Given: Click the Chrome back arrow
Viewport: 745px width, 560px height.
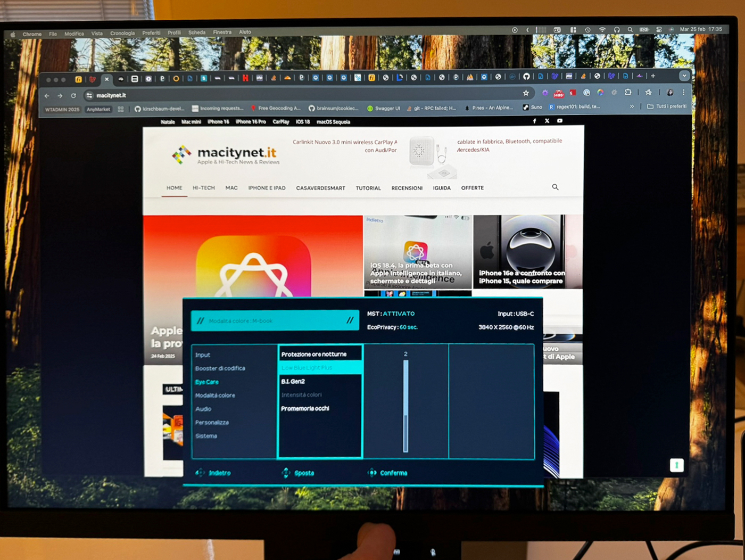Looking at the screenshot, I should click(x=47, y=96).
